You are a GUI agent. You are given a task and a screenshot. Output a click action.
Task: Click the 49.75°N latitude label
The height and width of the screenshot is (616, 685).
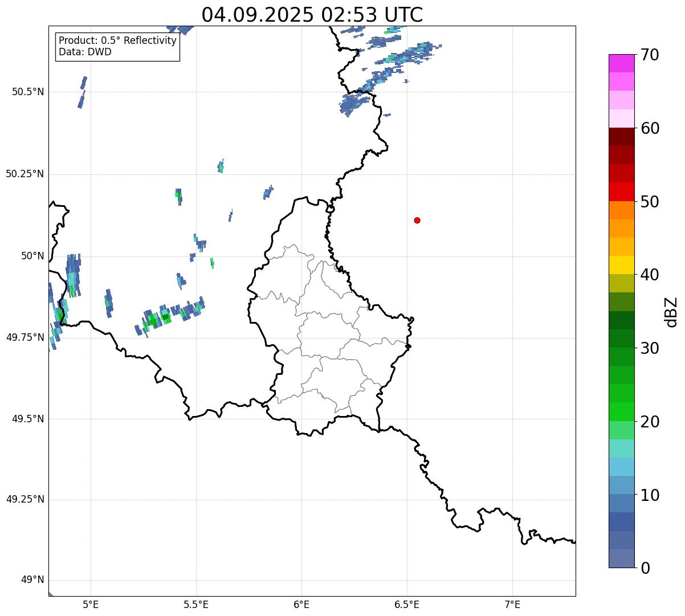25,337
